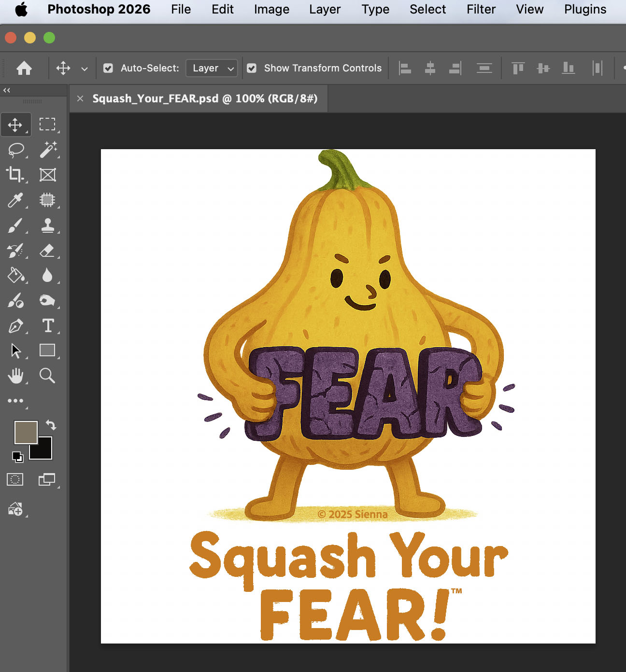Select the Rectangular Marquee tool
The image size is (626, 672).
tap(47, 125)
